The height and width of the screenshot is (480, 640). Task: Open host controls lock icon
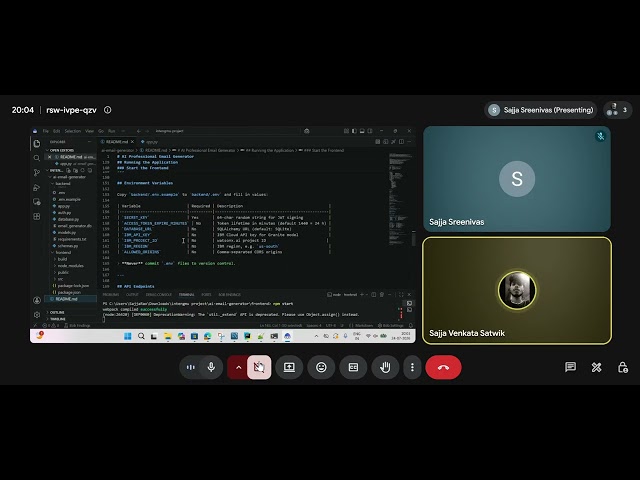point(622,367)
